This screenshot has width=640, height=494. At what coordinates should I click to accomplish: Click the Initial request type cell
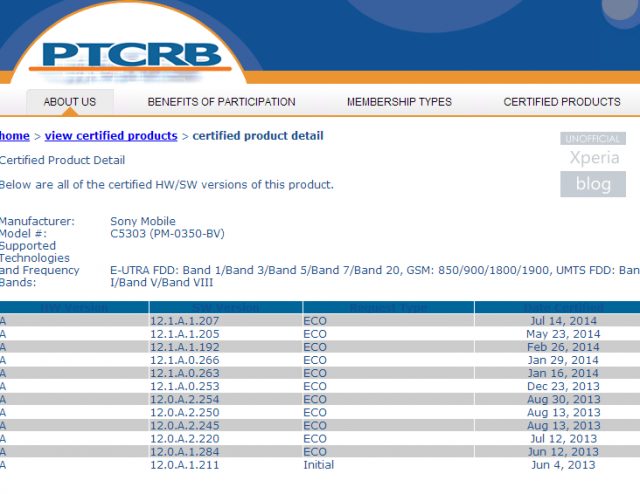318,465
